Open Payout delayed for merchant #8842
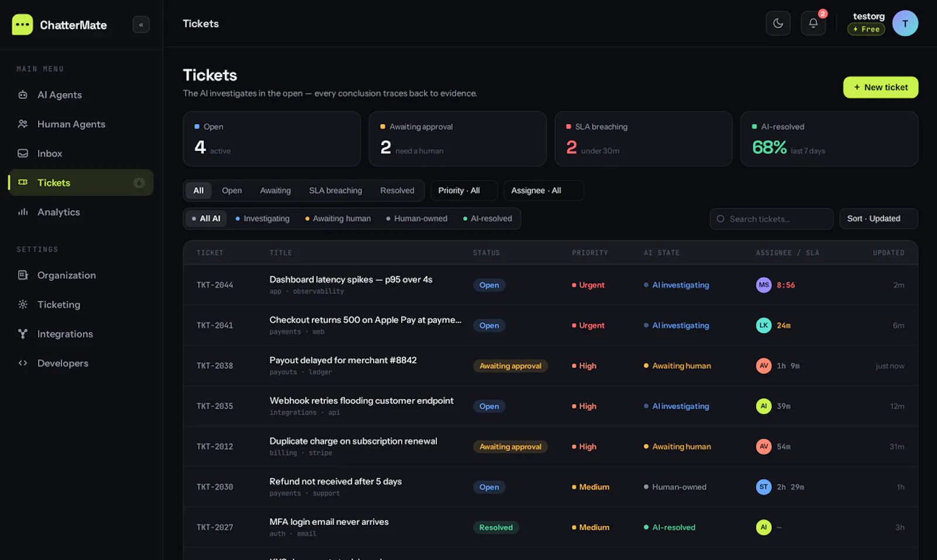Viewport: 937px width, 560px height. click(343, 360)
